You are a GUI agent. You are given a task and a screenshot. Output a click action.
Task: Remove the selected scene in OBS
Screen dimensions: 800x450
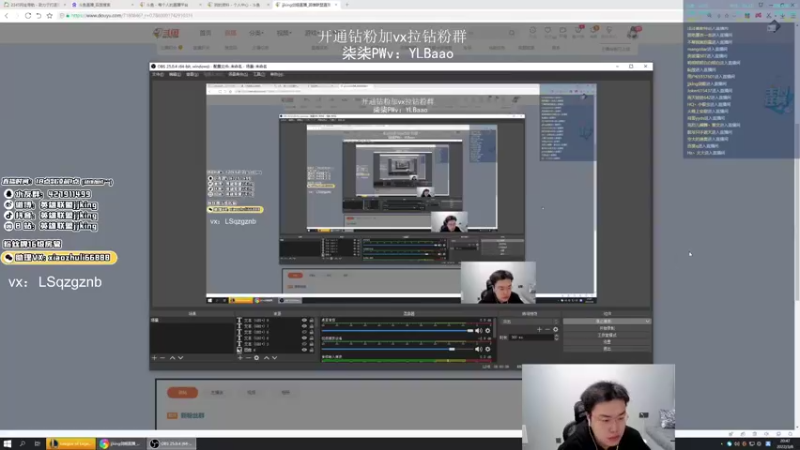pos(163,358)
